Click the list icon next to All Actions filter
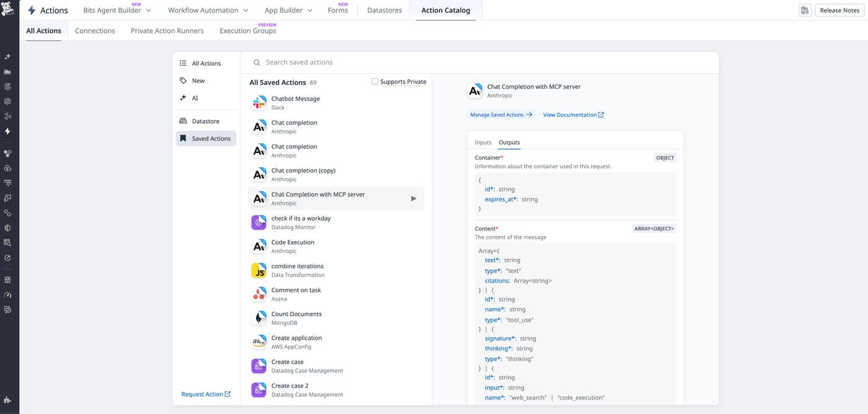The width and height of the screenshot is (868, 414). point(183,63)
